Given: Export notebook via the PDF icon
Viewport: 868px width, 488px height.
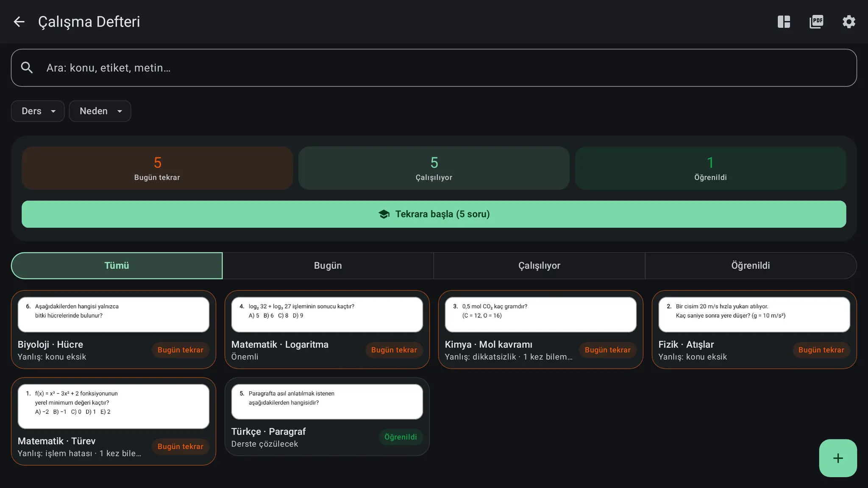Looking at the screenshot, I should coord(816,22).
